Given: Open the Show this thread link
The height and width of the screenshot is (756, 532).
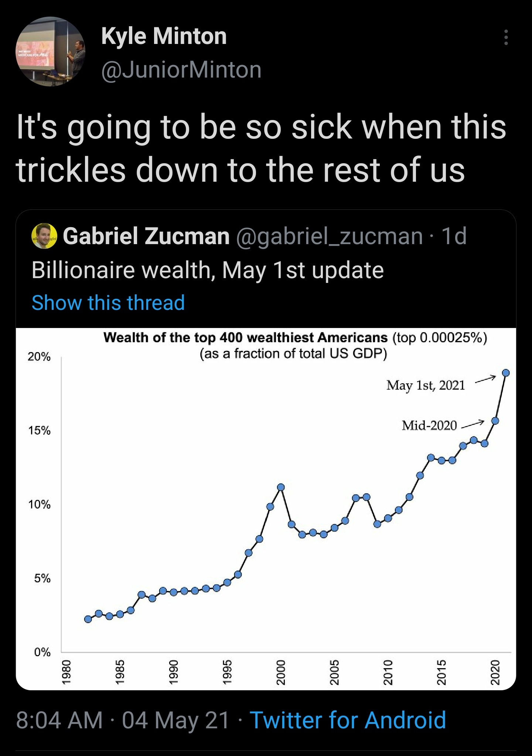Looking at the screenshot, I should pos(108,303).
